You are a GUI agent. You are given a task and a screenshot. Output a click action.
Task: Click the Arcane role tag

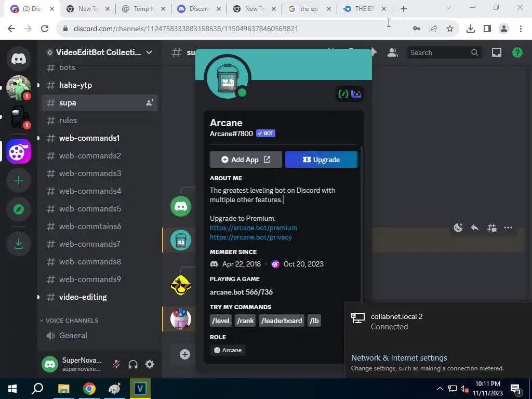(228, 350)
